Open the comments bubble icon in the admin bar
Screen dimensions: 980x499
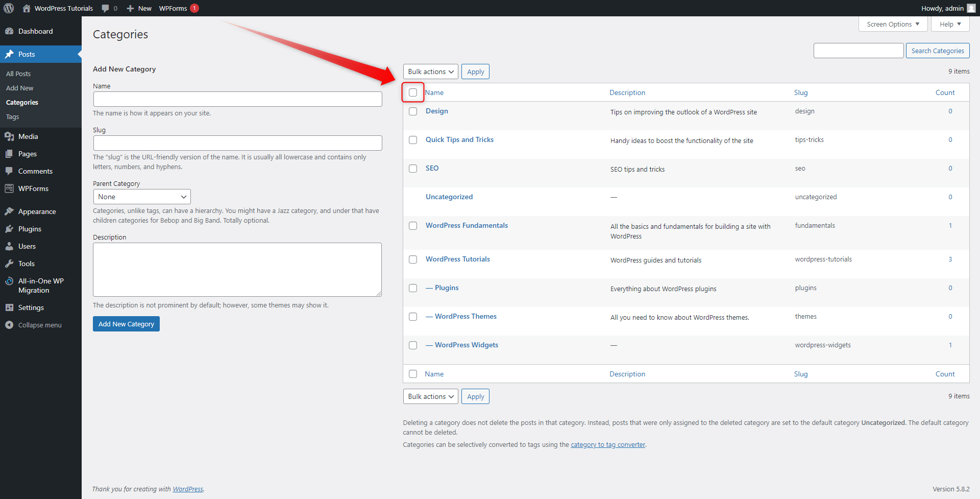pyautogui.click(x=105, y=8)
